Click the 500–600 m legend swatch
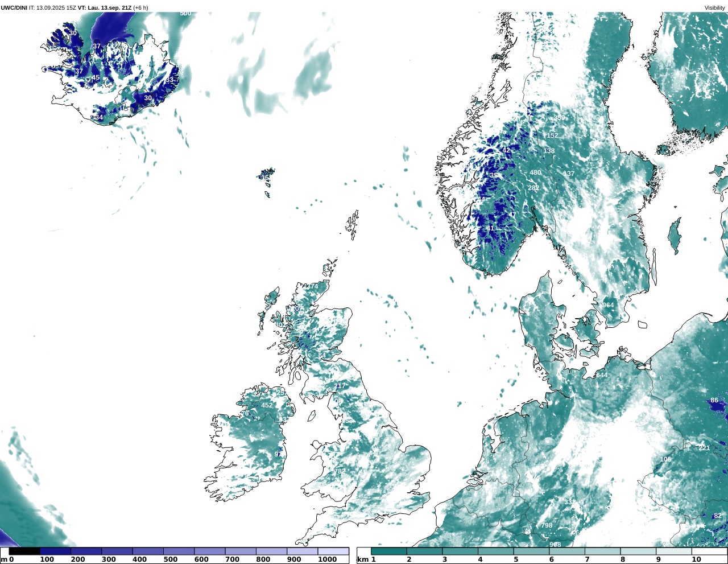The height and width of the screenshot is (564, 728). (x=179, y=551)
